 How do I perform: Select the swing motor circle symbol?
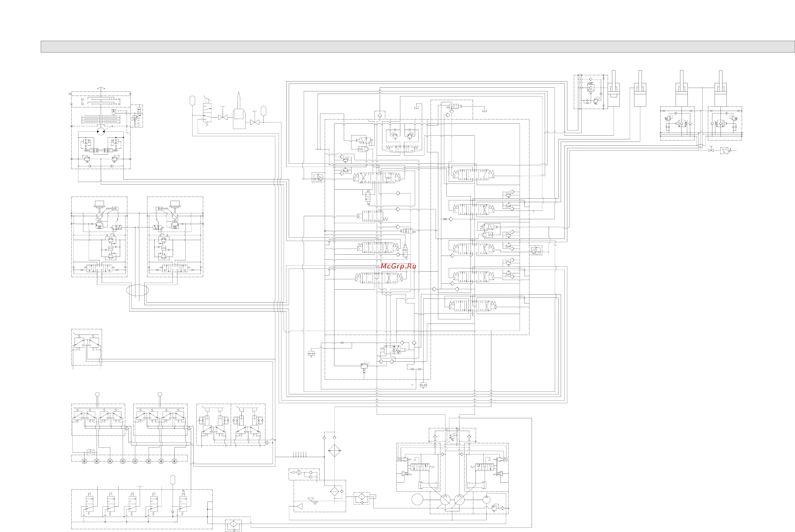tap(101, 132)
